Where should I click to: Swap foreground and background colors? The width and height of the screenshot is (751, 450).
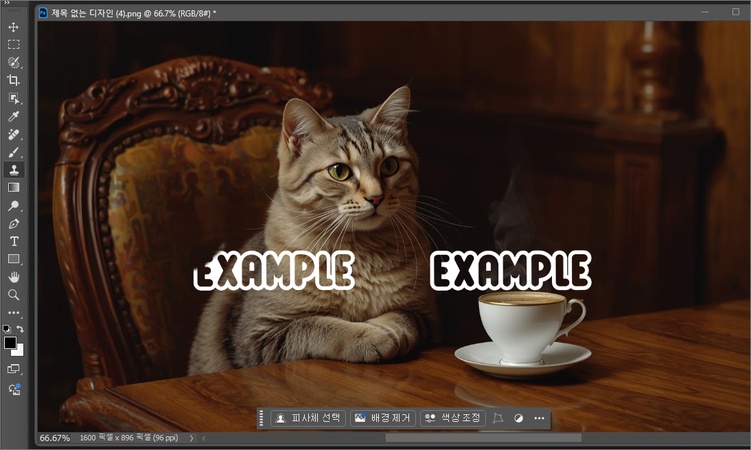tap(20, 329)
